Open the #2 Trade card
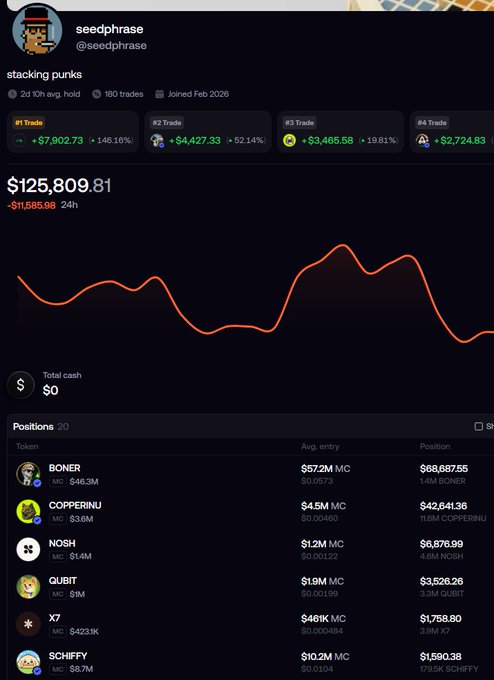The height and width of the screenshot is (680, 494). pos(208,132)
